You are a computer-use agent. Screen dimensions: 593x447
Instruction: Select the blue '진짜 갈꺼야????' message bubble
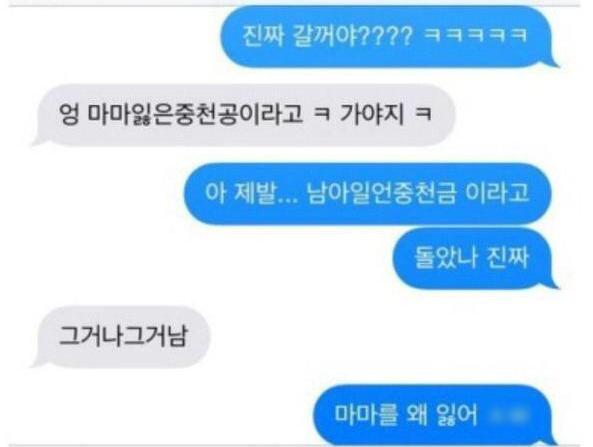(x=386, y=37)
